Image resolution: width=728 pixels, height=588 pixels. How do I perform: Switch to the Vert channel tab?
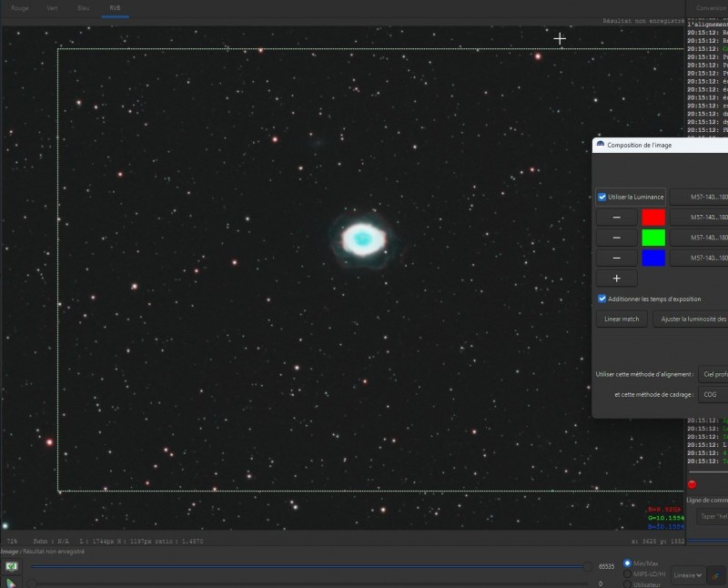(52, 8)
